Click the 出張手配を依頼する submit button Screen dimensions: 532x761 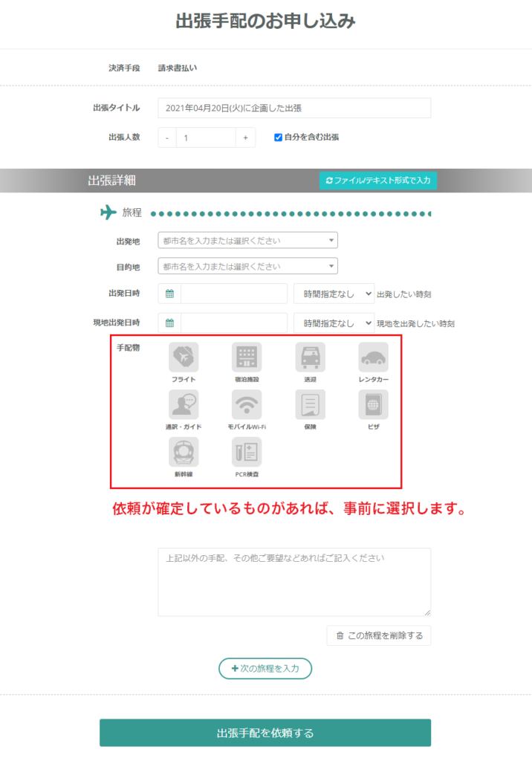click(x=265, y=732)
